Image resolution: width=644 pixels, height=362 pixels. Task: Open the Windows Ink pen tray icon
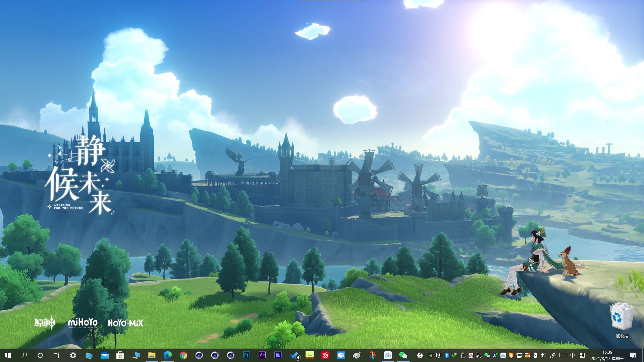[553, 355]
